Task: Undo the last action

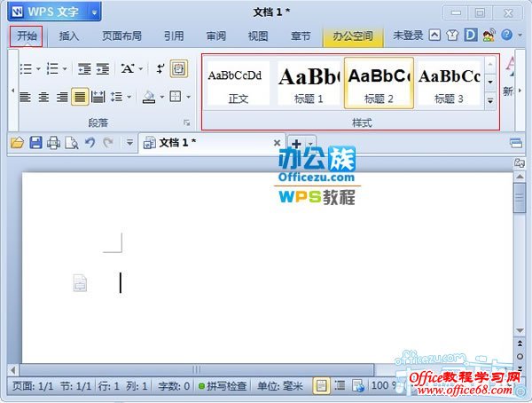Action: (x=90, y=142)
